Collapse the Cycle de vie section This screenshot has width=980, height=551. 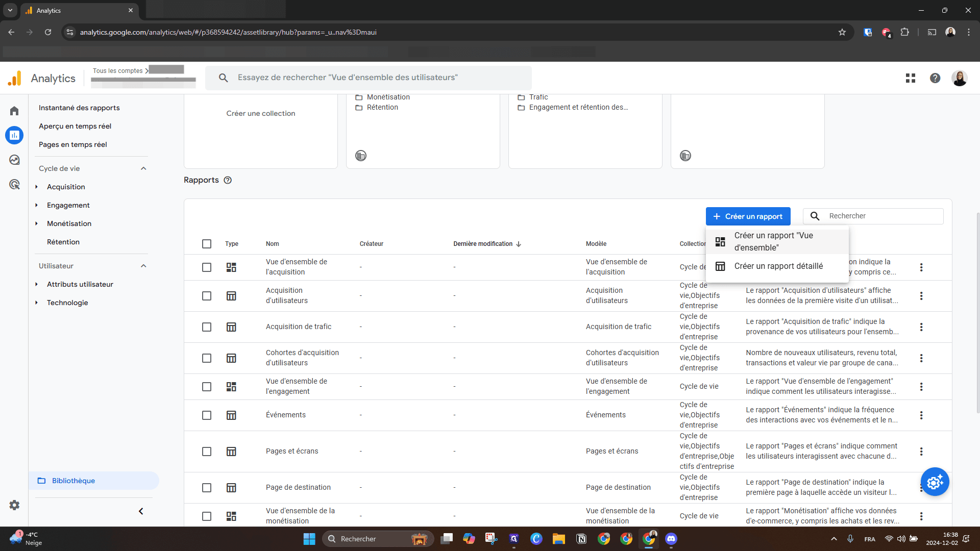[x=143, y=168]
